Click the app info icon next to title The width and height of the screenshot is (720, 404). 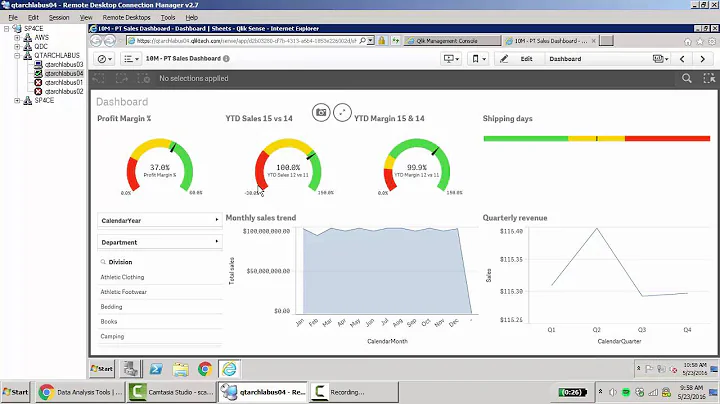click(226, 59)
